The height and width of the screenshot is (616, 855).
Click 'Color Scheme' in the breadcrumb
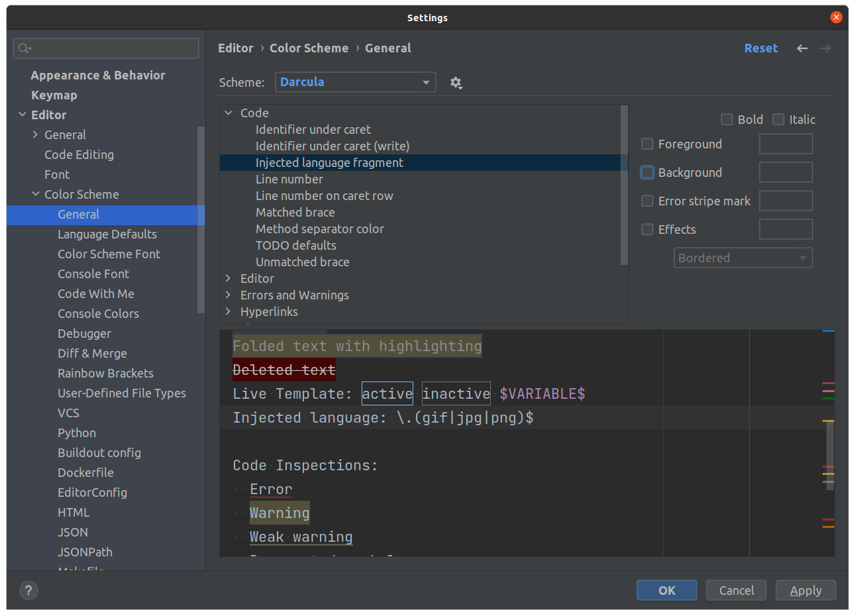pos(309,48)
